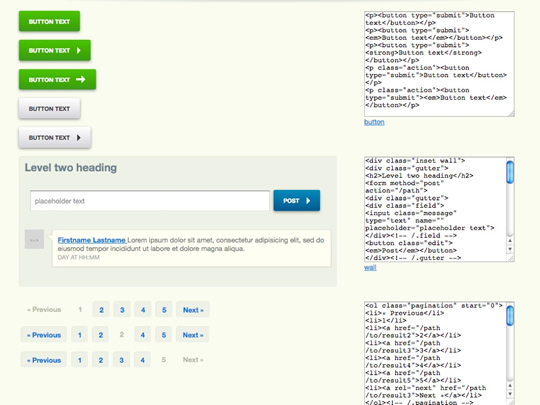Click into the placeholder text input field
The height and width of the screenshot is (405, 540).
coord(150,201)
